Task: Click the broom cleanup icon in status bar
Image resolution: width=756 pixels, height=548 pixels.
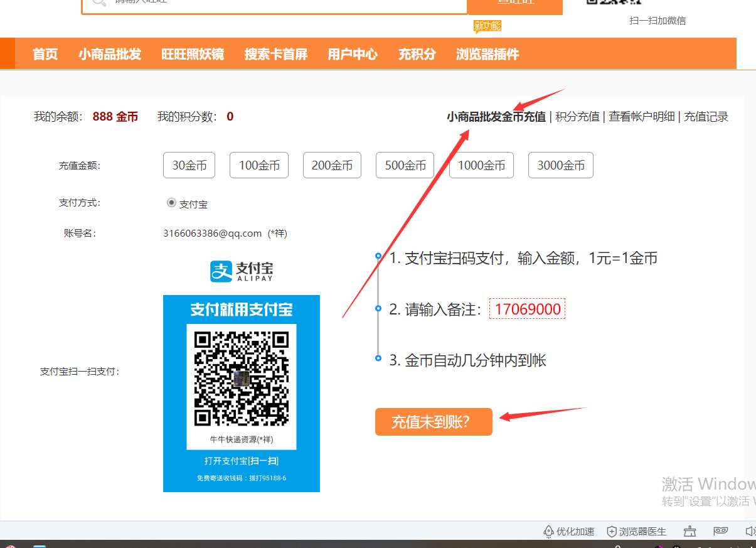Action: (x=690, y=532)
